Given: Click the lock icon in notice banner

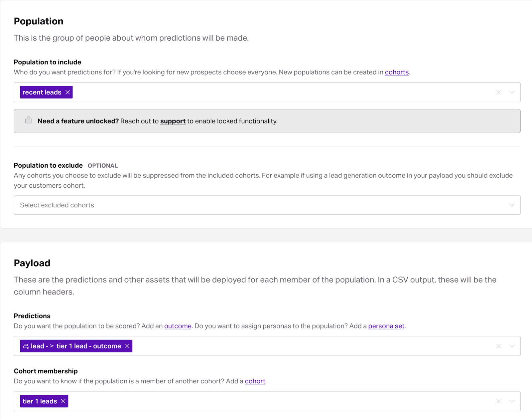Looking at the screenshot, I should click(29, 120).
